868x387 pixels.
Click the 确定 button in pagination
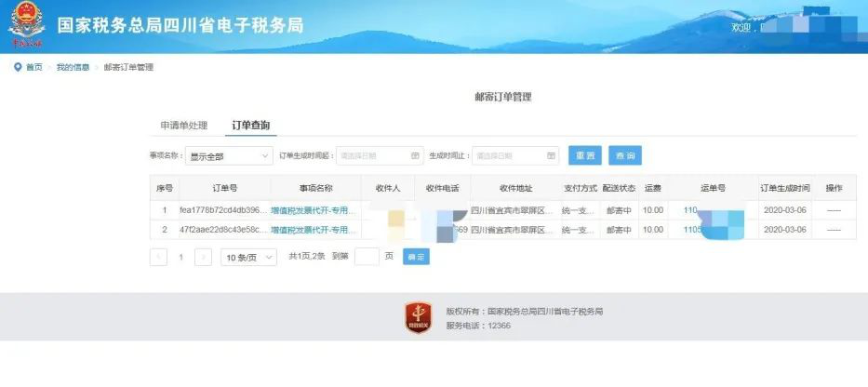pyautogui.click(x=416, y=257)
